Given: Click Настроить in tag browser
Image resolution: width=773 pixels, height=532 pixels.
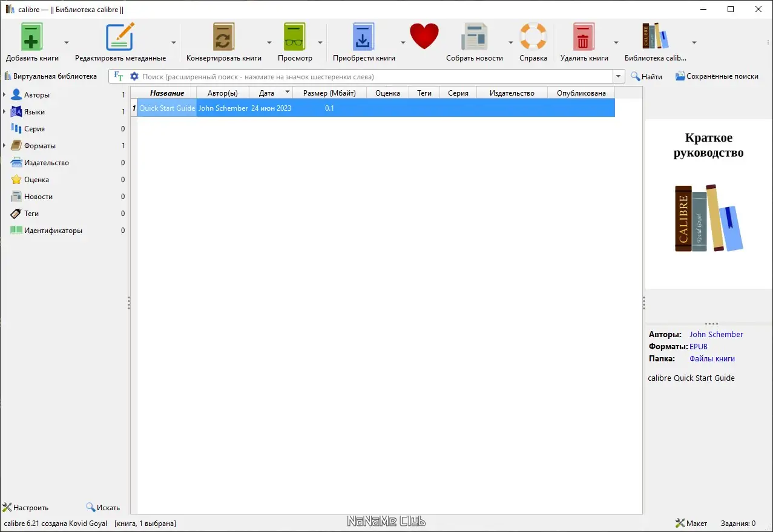Looking at the screenshot, I should (x=26, y=507).
